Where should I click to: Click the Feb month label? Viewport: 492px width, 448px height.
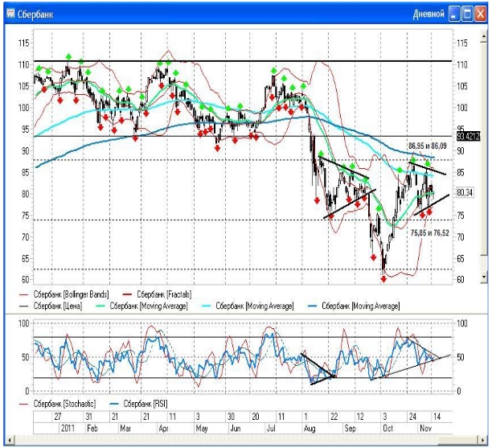(92, 428)
